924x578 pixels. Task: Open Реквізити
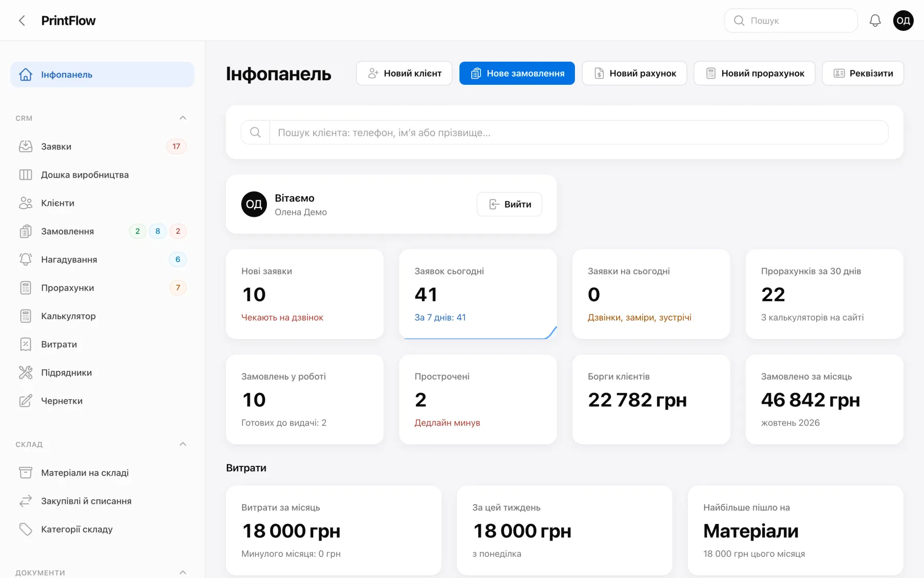pyautogui.click(x=863, y=73)
